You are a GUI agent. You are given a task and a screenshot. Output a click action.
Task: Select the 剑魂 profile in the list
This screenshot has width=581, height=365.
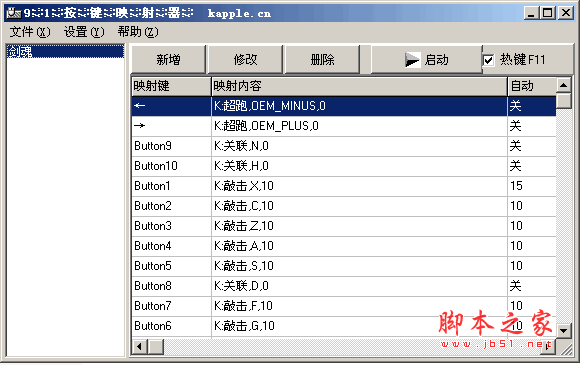point(65,52)
